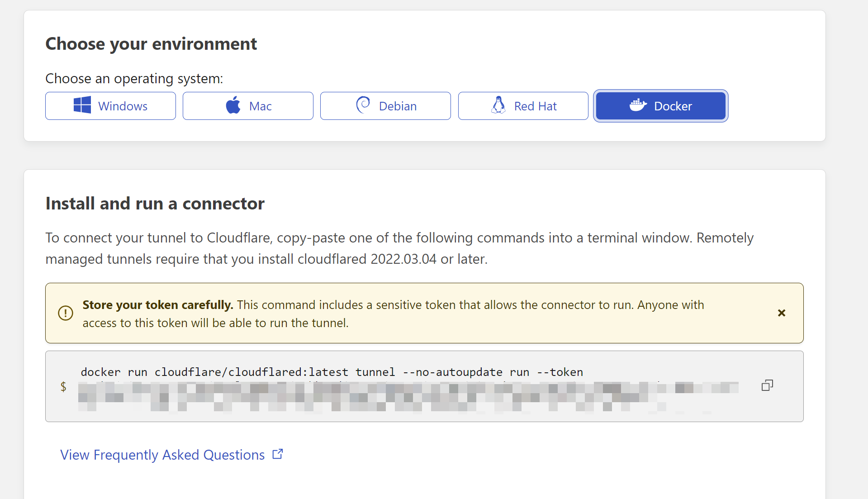
Task: Click the 'Install and run a connector' heading
Action: [x=155, y=204]
